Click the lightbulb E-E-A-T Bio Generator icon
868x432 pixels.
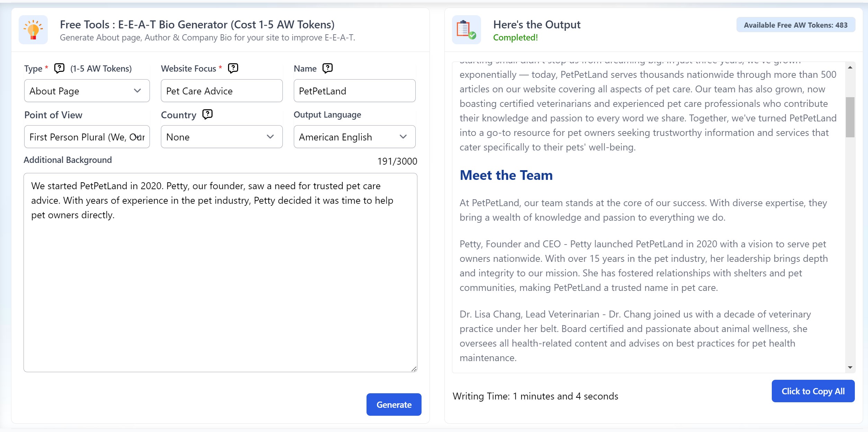[x=33, y=30]
